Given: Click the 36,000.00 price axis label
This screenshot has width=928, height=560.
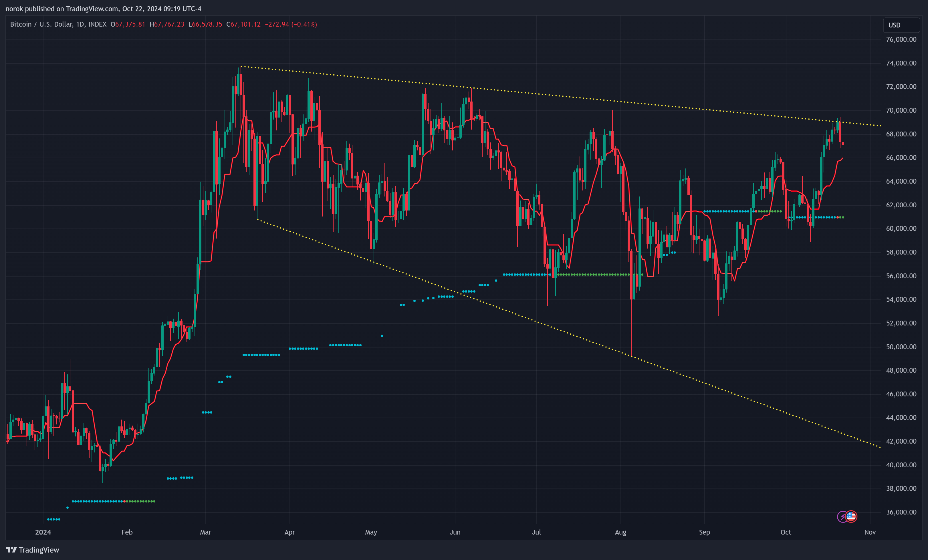Looking at the screenshot, I should [901, 512].
